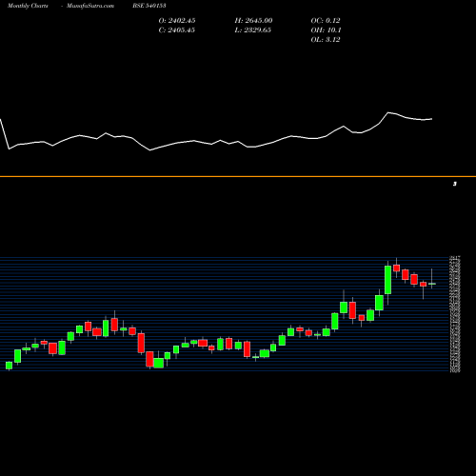476x476 pixels.
Task: Click the first green candlestick at left edge
Action: [x=9, y=366]
